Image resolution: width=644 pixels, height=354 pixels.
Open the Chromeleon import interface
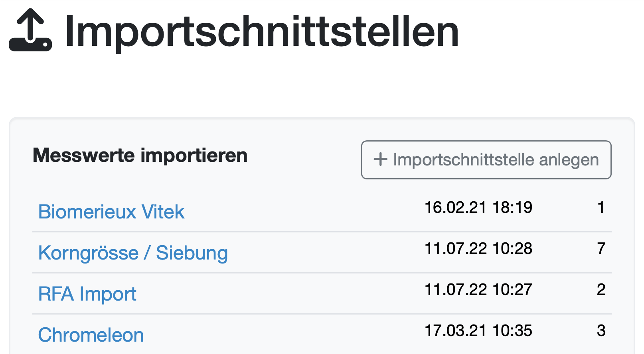click(90, 335)
